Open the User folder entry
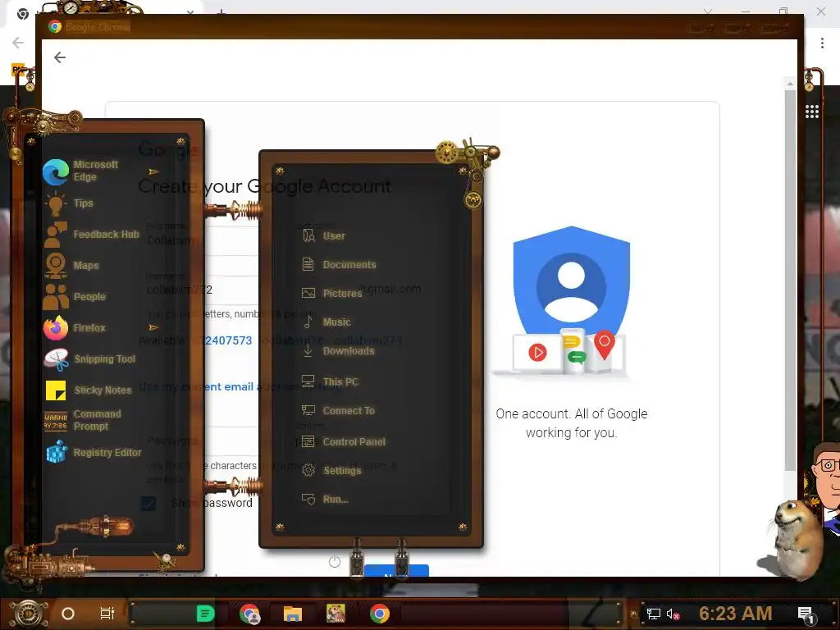Viewport: 840px width, 630px height. [323, 235]
